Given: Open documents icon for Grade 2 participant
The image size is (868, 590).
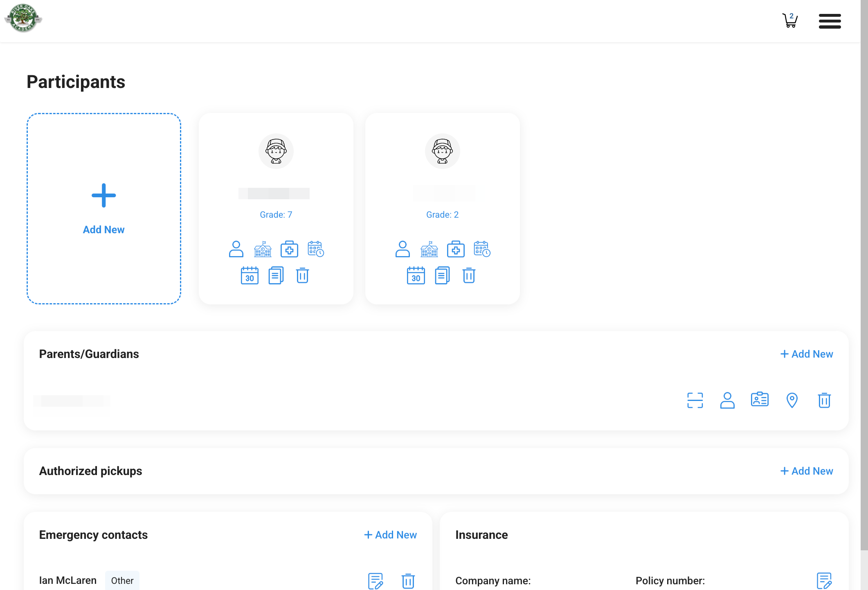Looking at the screenshot, I should pos(443,275).
